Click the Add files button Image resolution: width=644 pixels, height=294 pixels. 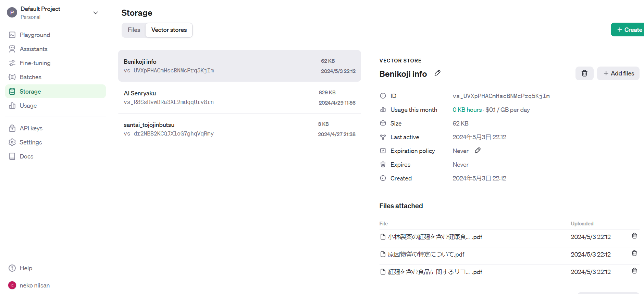pos(618,73)
